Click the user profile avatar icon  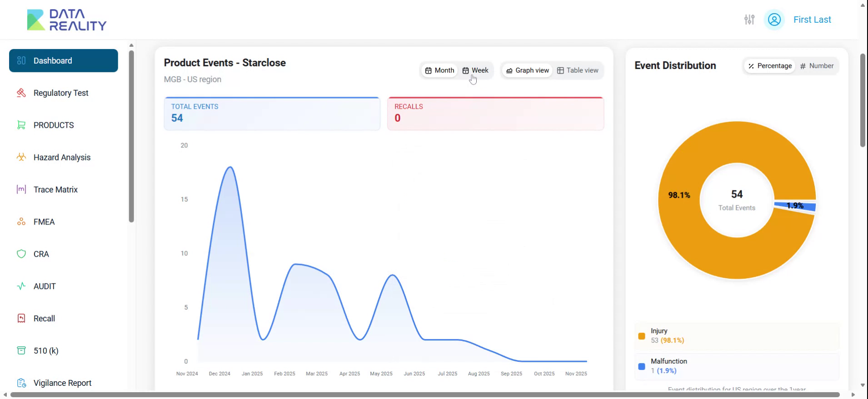tap(774, 20)
